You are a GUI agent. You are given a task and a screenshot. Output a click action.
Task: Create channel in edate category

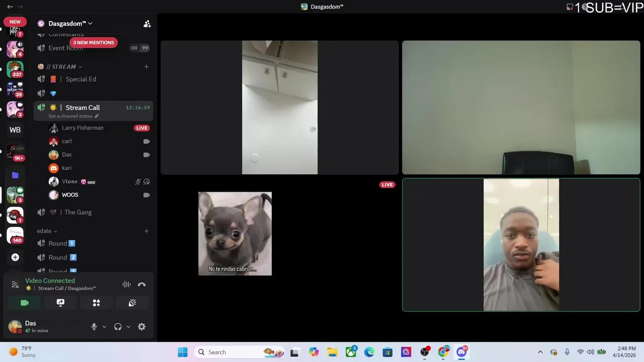(146, 231)
